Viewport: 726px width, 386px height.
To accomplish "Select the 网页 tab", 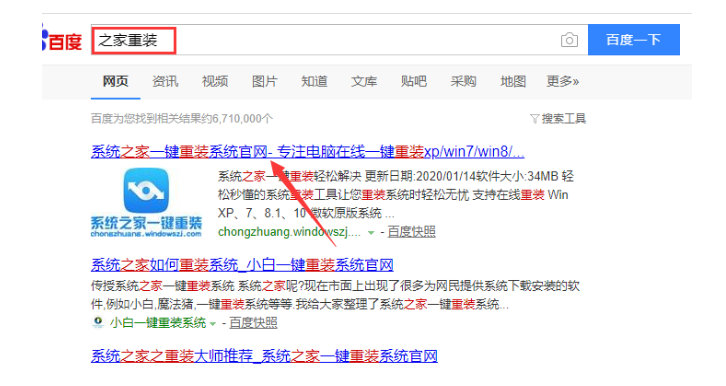I will [x=115, y=81].
